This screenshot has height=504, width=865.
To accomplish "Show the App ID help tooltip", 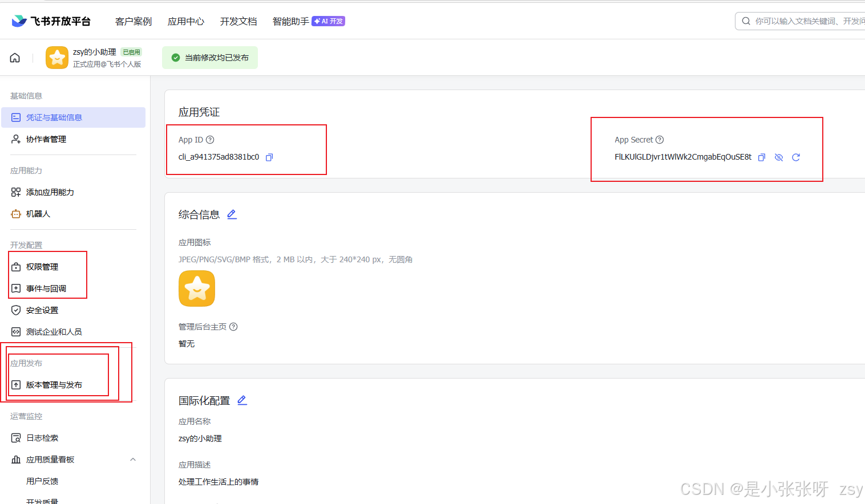I will click(x=210, y=140).
